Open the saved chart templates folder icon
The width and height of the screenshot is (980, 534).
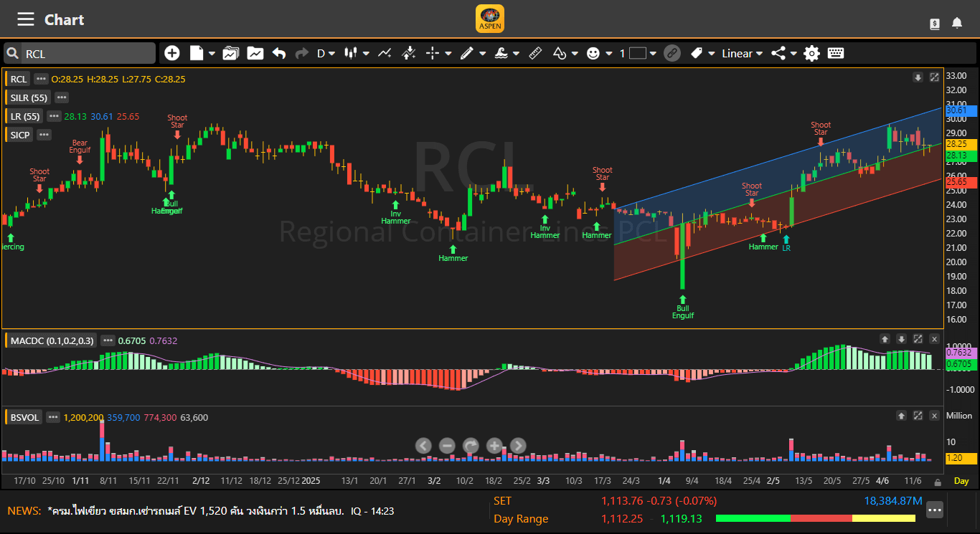tap(230, 53)
